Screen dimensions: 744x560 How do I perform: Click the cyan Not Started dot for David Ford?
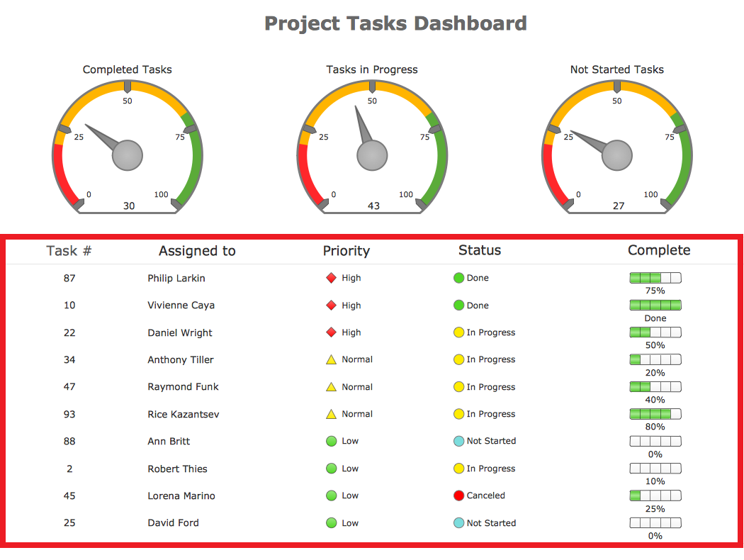click(x=458, y=523)
